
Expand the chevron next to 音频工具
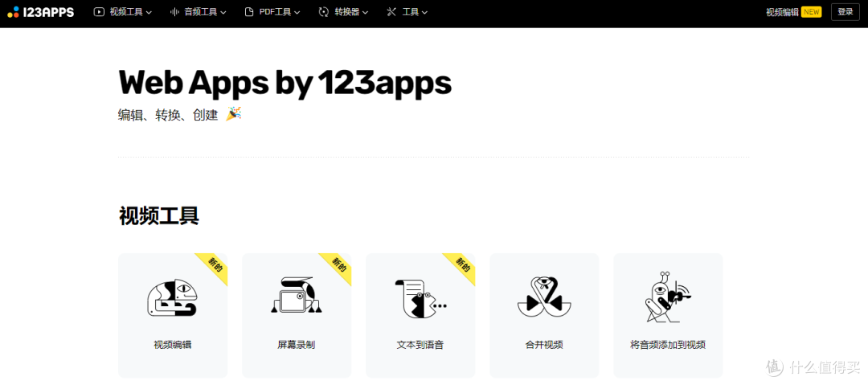223,12
